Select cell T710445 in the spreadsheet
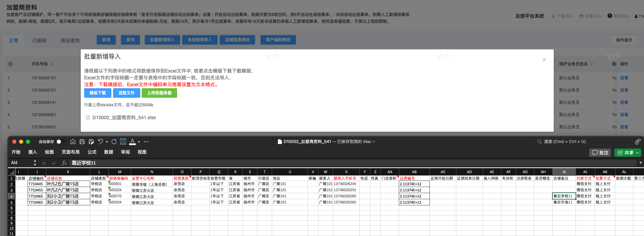 pyautogui.click(x=37, y=184)
